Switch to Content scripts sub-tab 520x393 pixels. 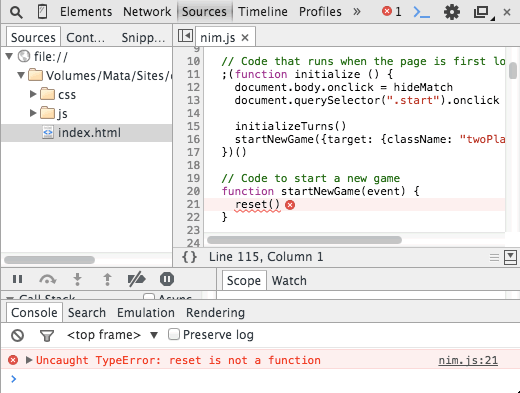pyautogui.click(x=85, y=37)
